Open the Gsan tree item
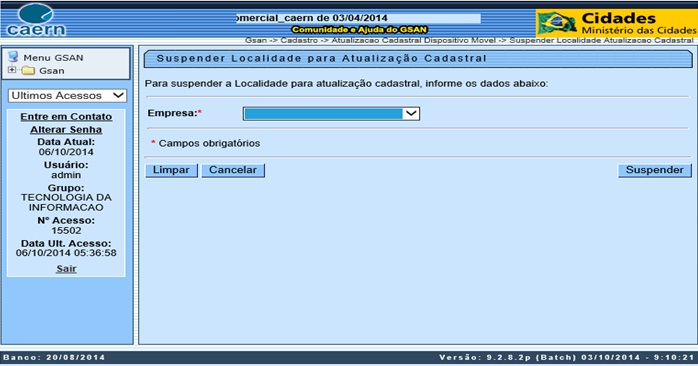The height and width of the screenshot is (366, 698). point(52,71)
